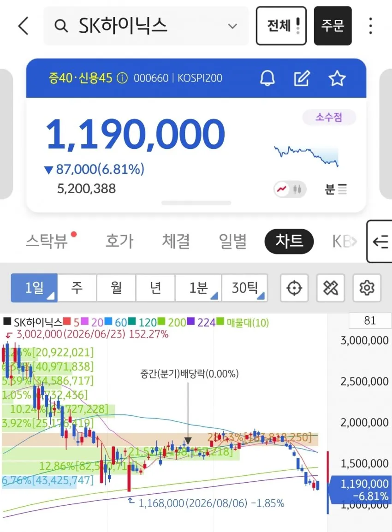Edit the candle count field showing 81

(x=370, y=320)
